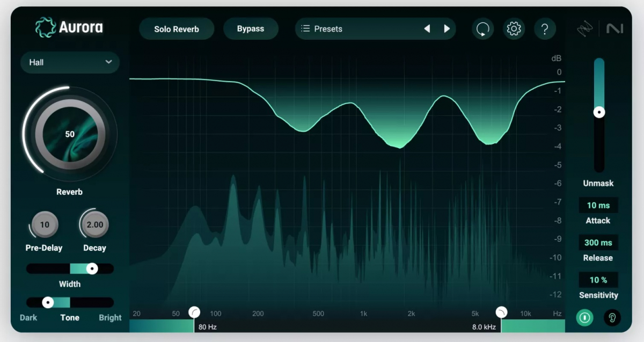Toggle the ear listen icon for Unmask
Screen dimensions: 644x342
[x=612, y=318]
